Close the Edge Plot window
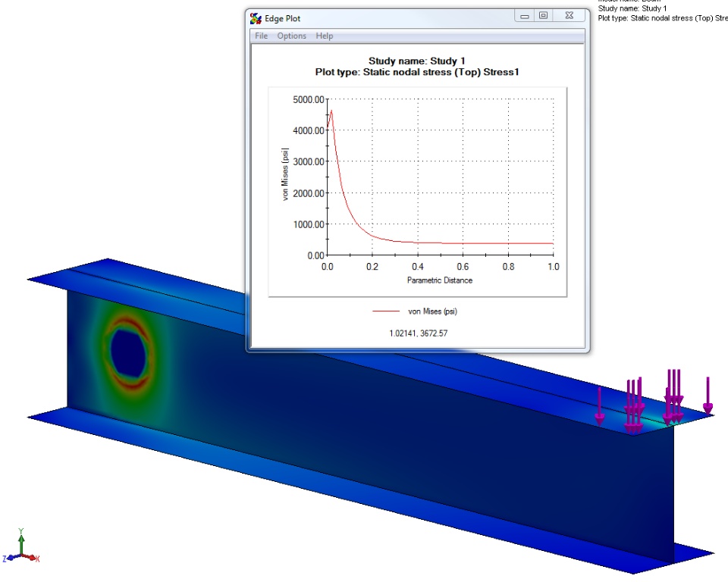The width and height of the screenshot is (728, 582). point(570,16)
